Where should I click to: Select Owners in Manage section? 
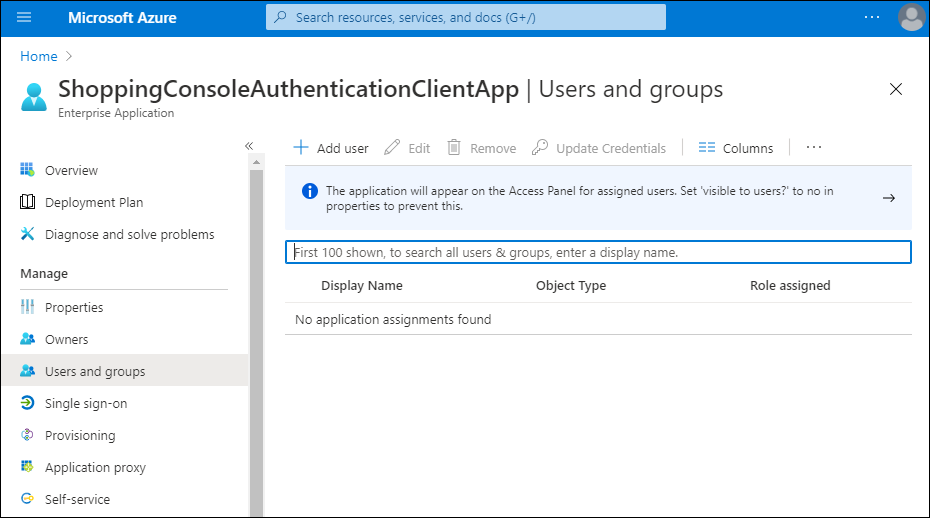pyautogui.click(x=66, y=339)
